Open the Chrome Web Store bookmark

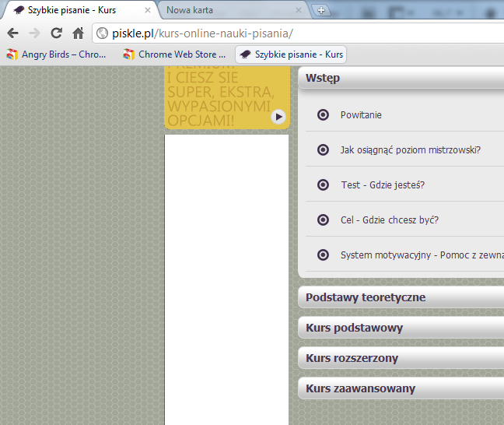pos(174,54)
